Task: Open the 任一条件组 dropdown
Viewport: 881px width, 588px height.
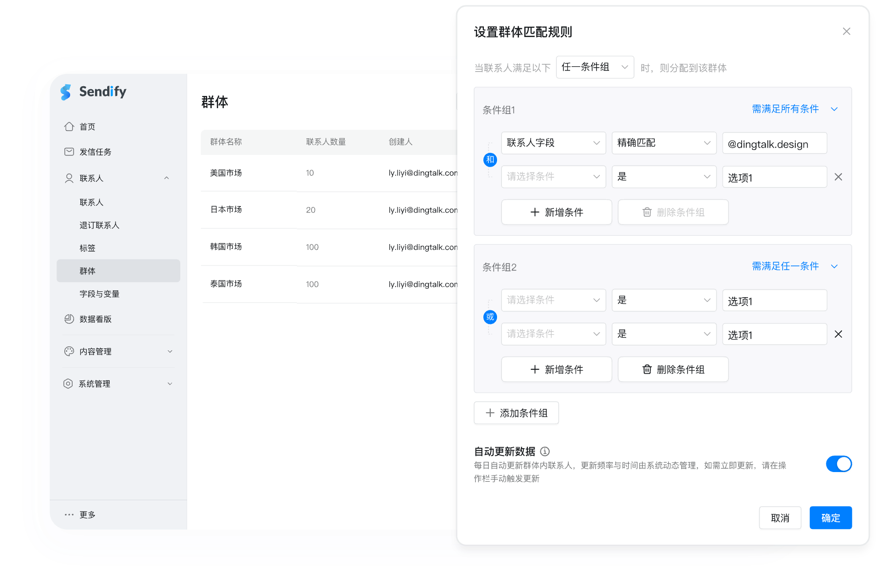Action: 595,67
